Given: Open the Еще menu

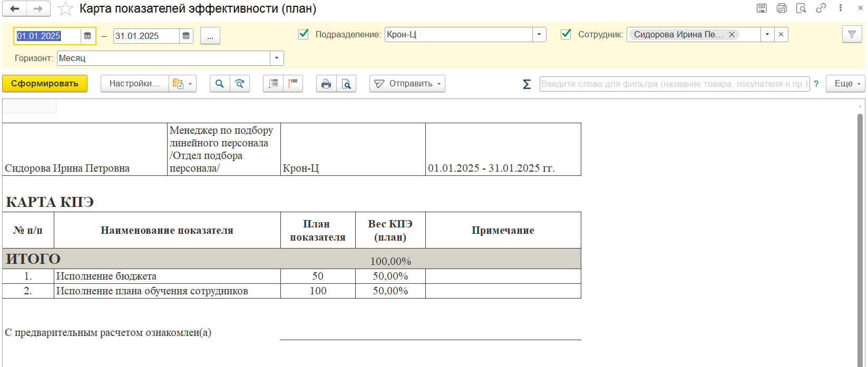Looking at the screenshot, I should coord(845,84).
